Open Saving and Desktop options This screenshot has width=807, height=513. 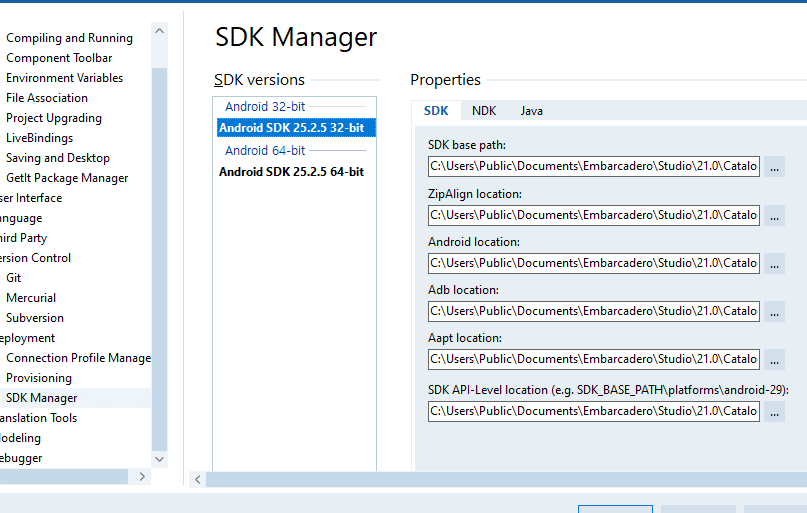tap(58, 158)
